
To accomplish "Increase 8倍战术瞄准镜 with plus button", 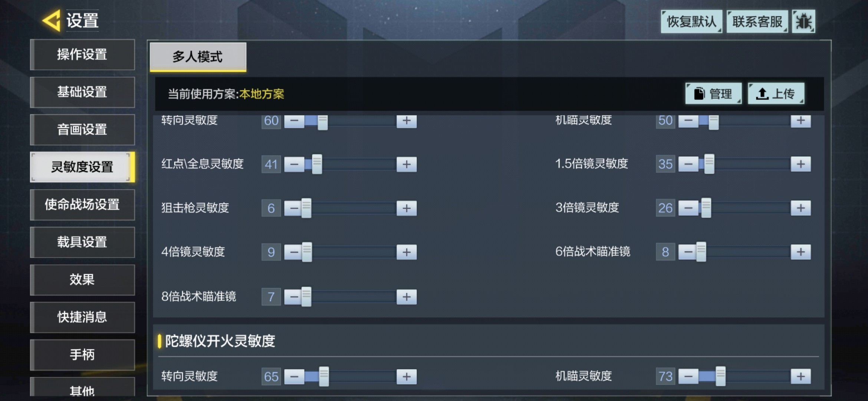I will [407, 297].
